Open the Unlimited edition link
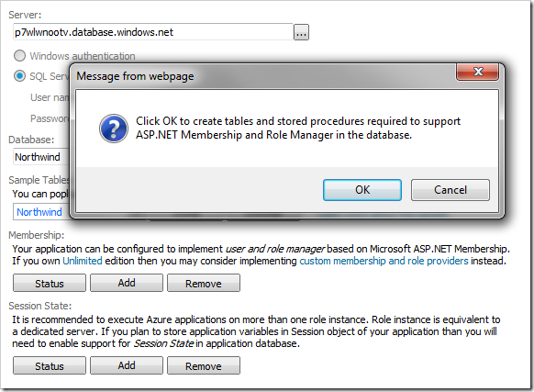 (83, 261)
